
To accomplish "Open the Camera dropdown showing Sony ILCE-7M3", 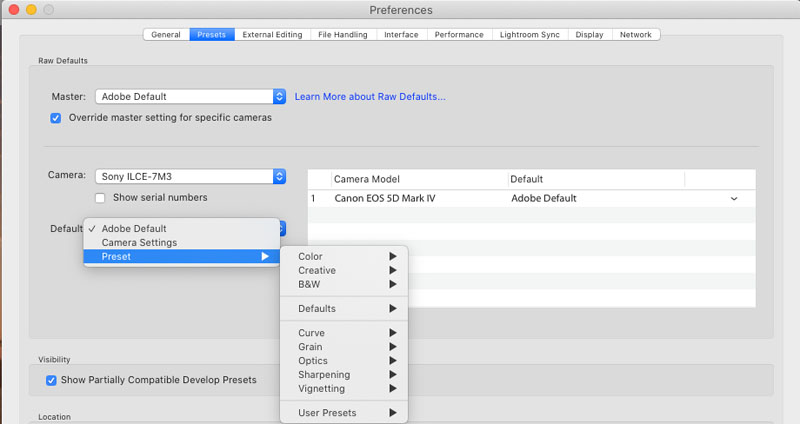I will coord(190,177).
